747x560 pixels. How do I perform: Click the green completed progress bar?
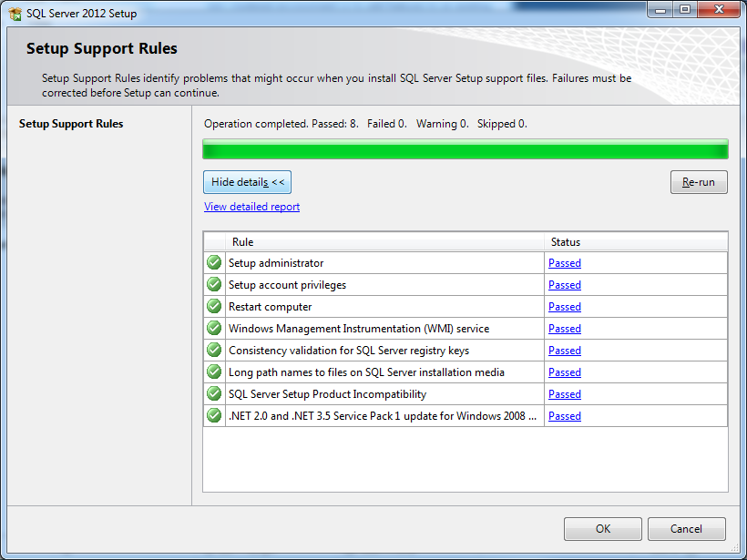pos(466,149)
